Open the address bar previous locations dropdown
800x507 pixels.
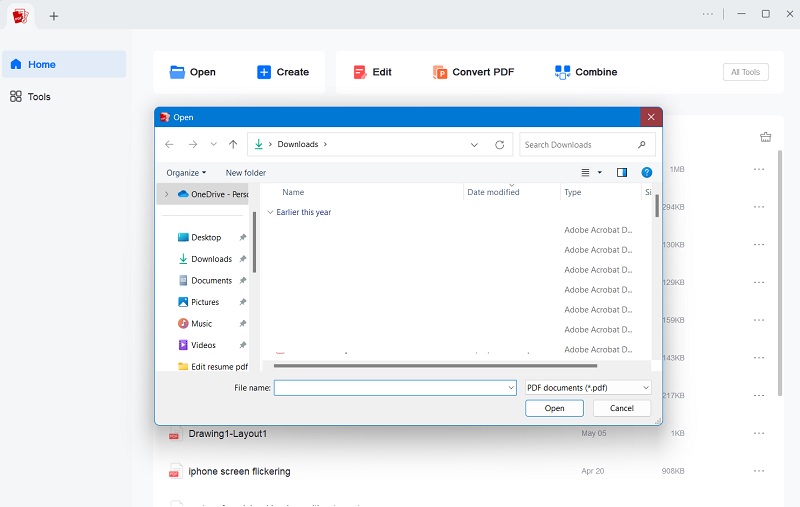tap(474, 145)
